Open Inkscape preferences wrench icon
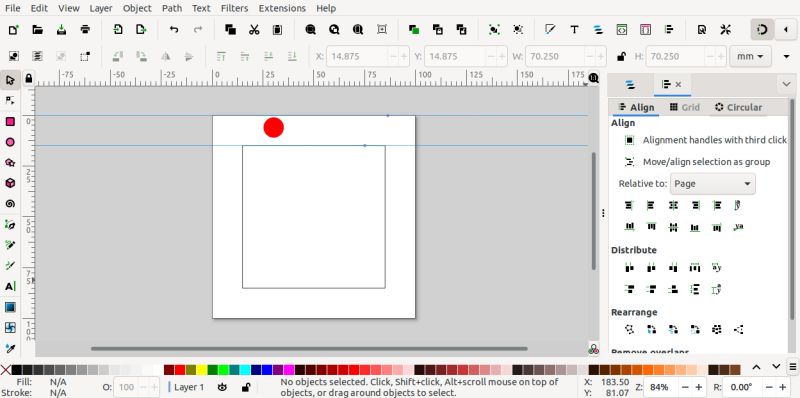The width and height of the screenshot is (800, 398). (x=726, y=30)
